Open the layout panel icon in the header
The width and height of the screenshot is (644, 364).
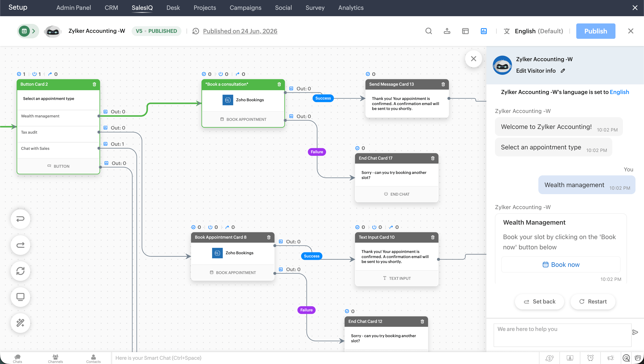point(465,31)
